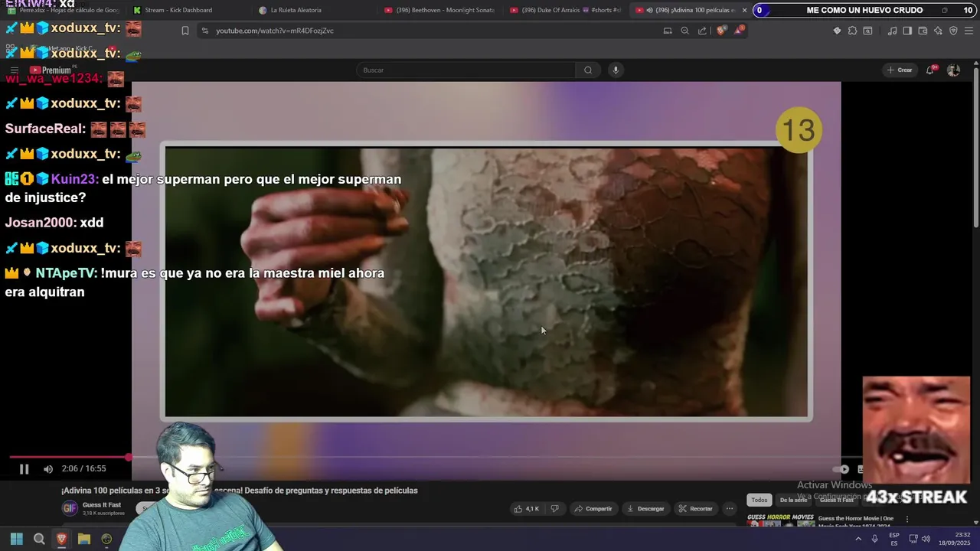Open the ESP language input switcher
This screenshot has height=551, width=980.
(894, 539)
